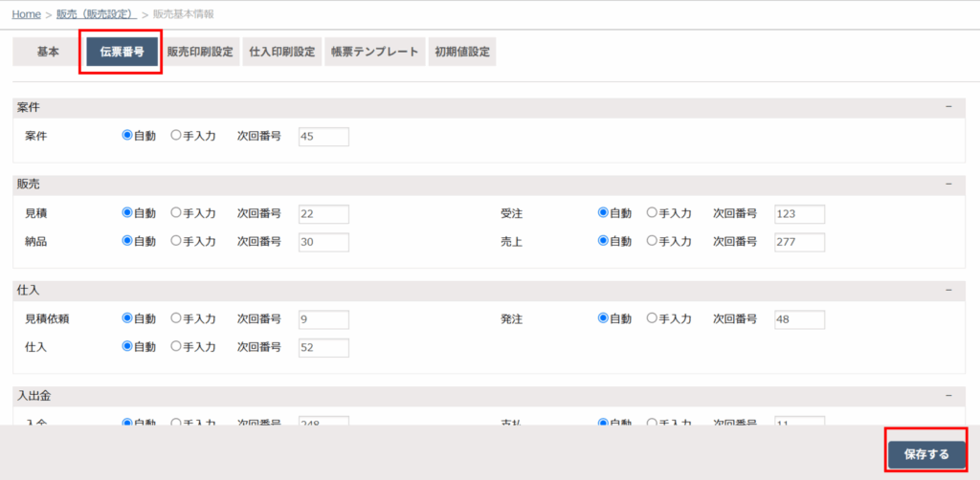Focus the 見積依頼 次回番号 input

click(x=323, y=318)
